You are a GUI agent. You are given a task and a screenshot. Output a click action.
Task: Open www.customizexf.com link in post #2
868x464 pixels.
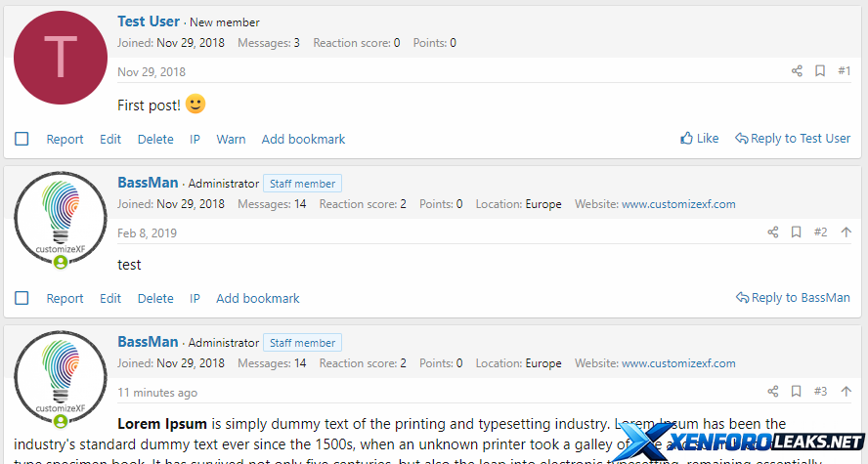point(678,204)
